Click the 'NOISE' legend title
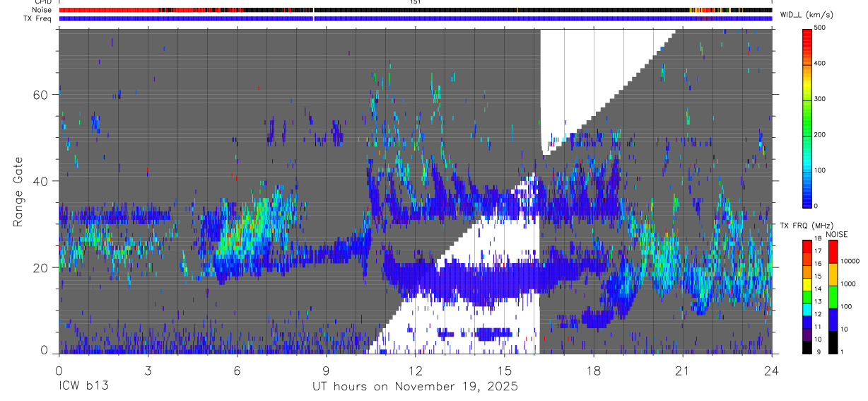868x401 pixels. [x=836, y=234]
